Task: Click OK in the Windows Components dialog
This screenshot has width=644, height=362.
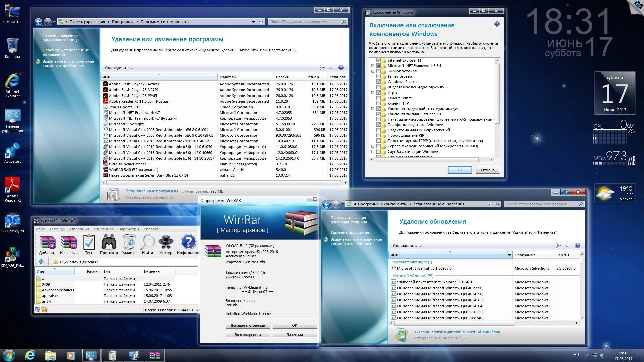Action: [x=460, y=170]
